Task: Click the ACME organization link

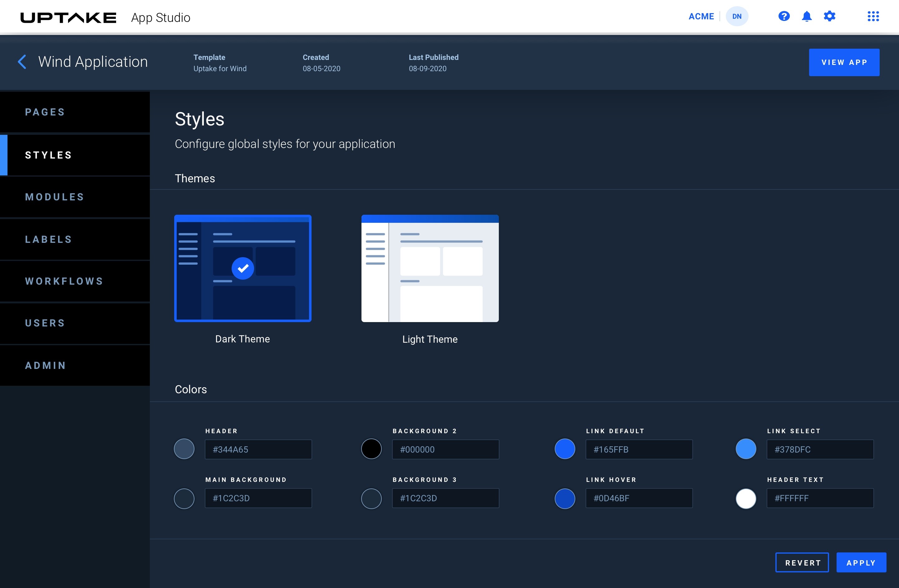Action: point(701,16)
